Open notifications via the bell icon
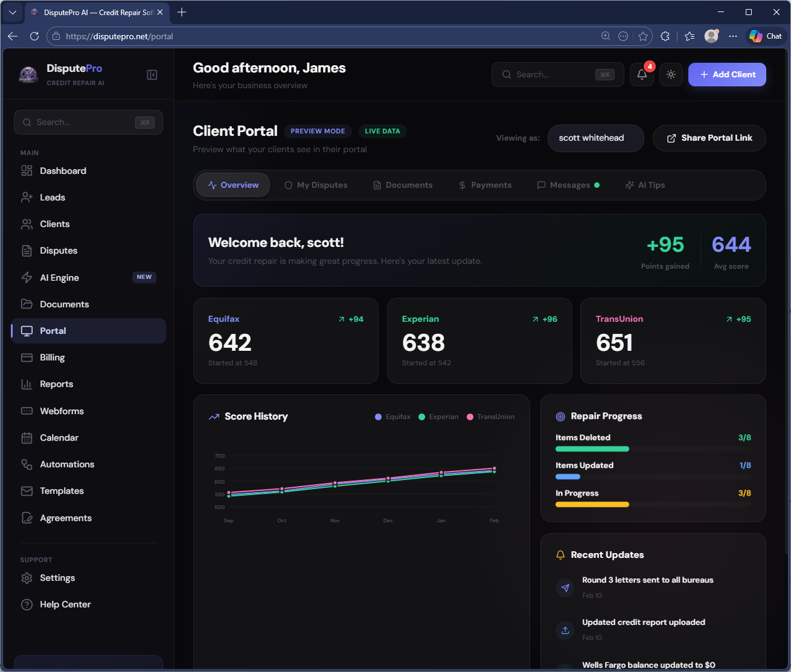This screenshot has height=672, width=791. pos(641,74)
